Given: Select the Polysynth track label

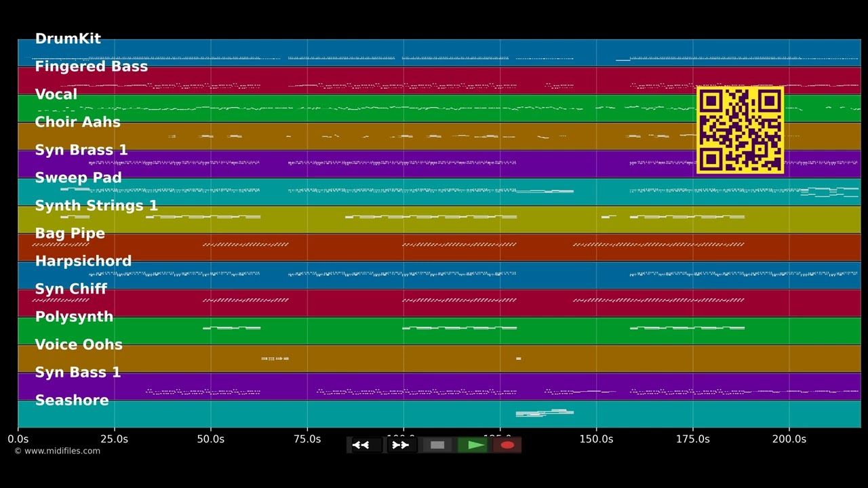Looking at the screenshot, I should [x=74, y=317].
